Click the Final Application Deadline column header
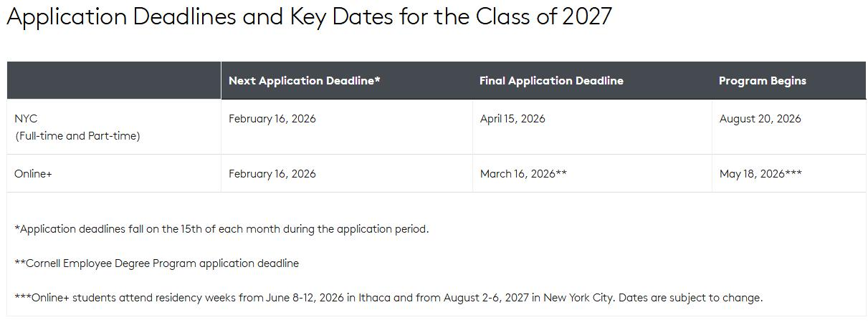 551,81
